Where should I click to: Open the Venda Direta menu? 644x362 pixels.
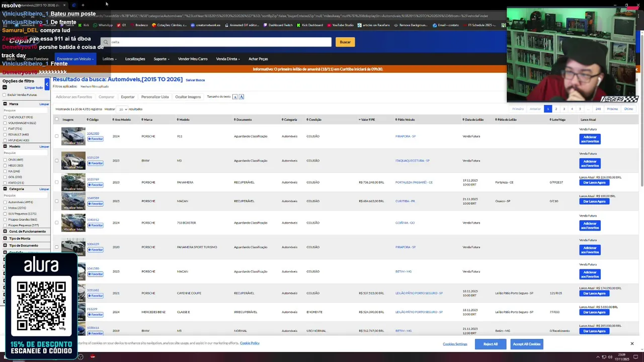pyautogui.click(x=228, y=59)
